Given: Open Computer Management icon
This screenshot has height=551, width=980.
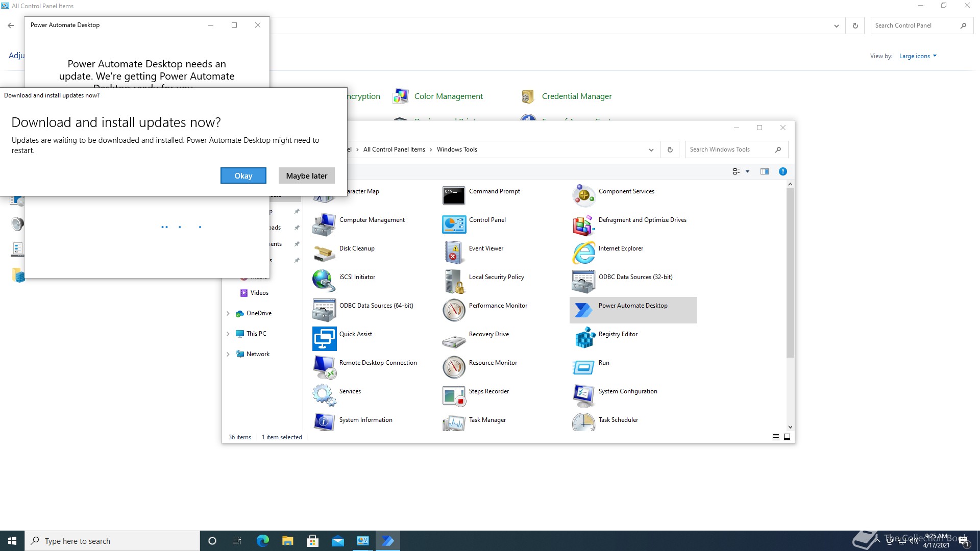Looking at the screenshot, I should [324, 224].
